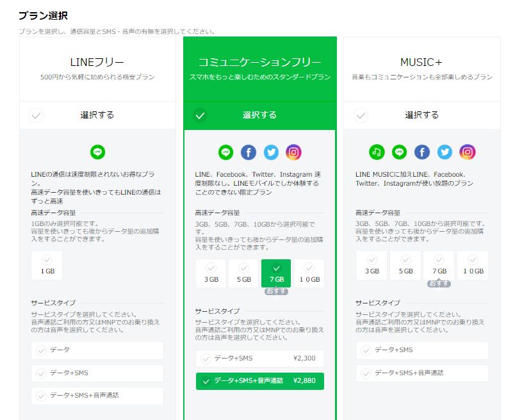Click the LINEフリー plan title

click(x=97, y=62)
